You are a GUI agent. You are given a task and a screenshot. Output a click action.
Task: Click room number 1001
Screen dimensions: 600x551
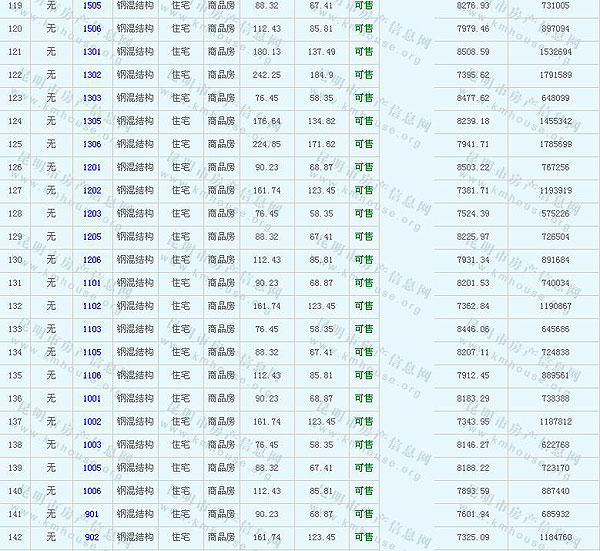point(92,398)
